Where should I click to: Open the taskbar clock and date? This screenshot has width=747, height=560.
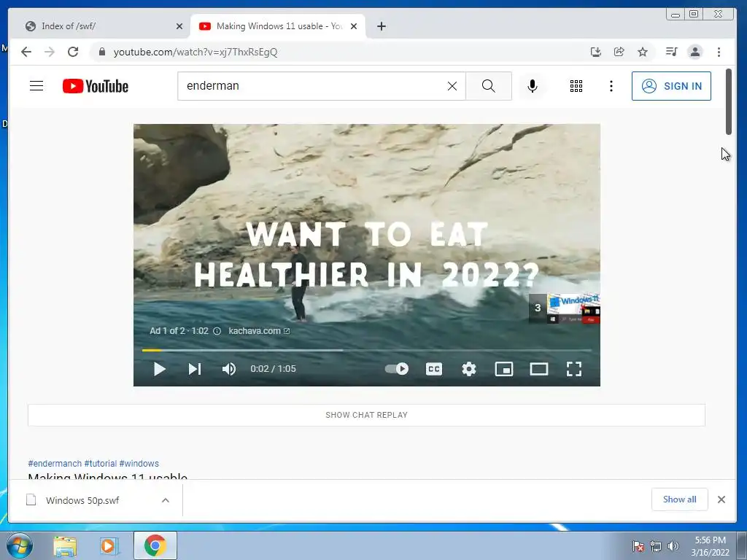click(710, 546)
